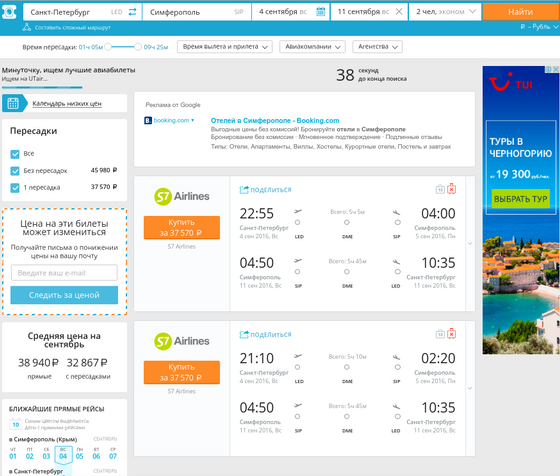Click no-refund icon on first flight
This screenshot has width=560, height=476.
pos(451,189)
